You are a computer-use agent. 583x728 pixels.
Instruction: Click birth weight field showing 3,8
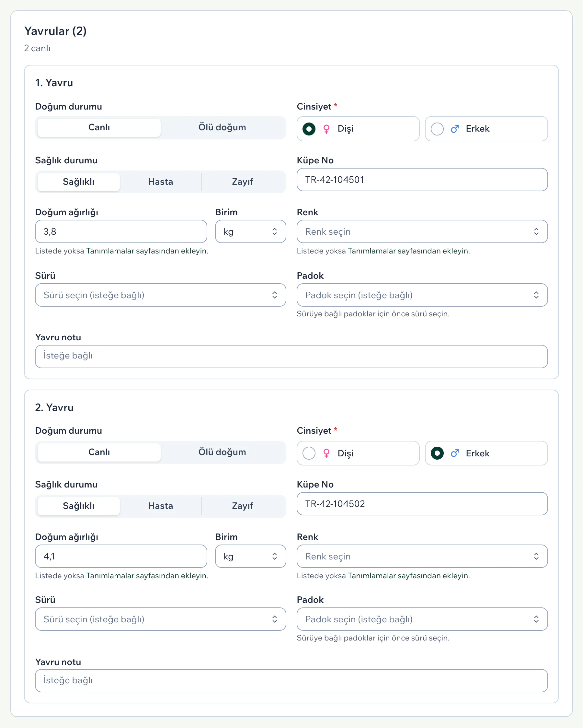121,232
